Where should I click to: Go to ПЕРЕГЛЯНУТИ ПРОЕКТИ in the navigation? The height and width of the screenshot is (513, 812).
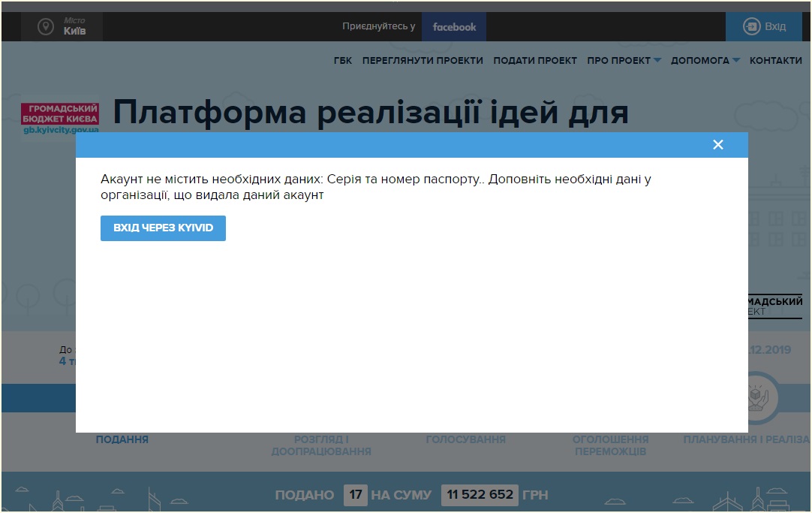click(423, 61)
